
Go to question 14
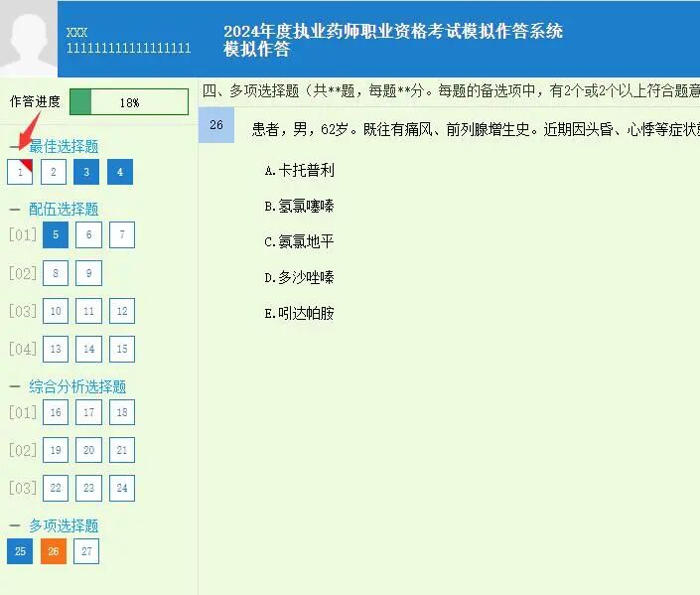pyautogui.click(x=88, y=349)
